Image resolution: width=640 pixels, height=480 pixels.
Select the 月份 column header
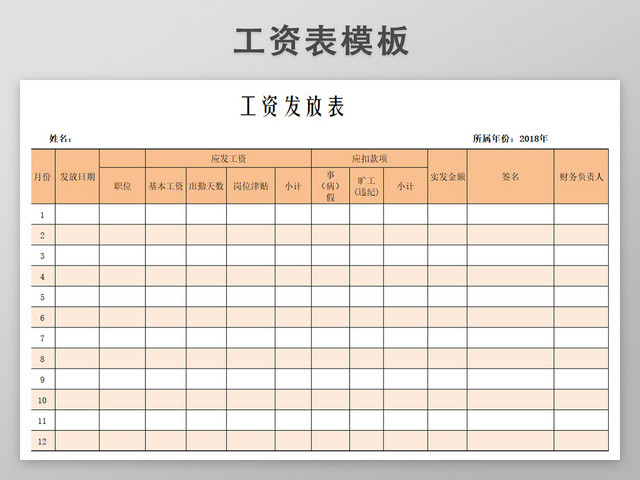tap(42, 177)
